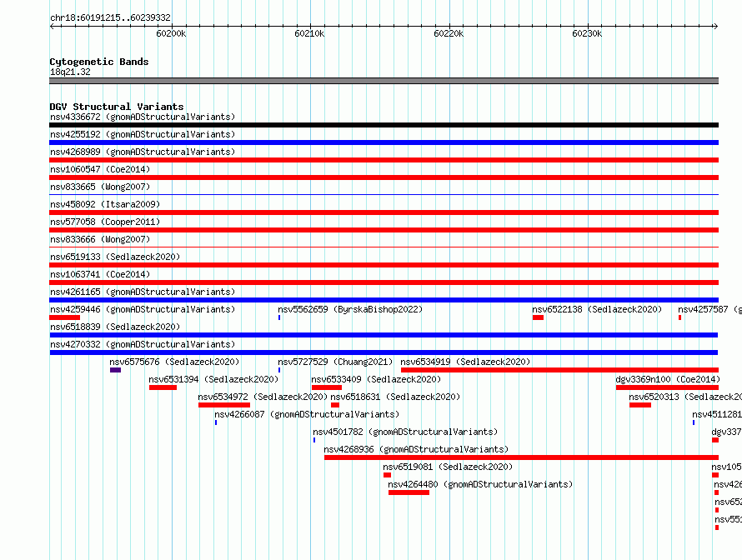Click DGV Structural Variants track title
The width and height of the screenshot is (742, 560).
point(117,107)
